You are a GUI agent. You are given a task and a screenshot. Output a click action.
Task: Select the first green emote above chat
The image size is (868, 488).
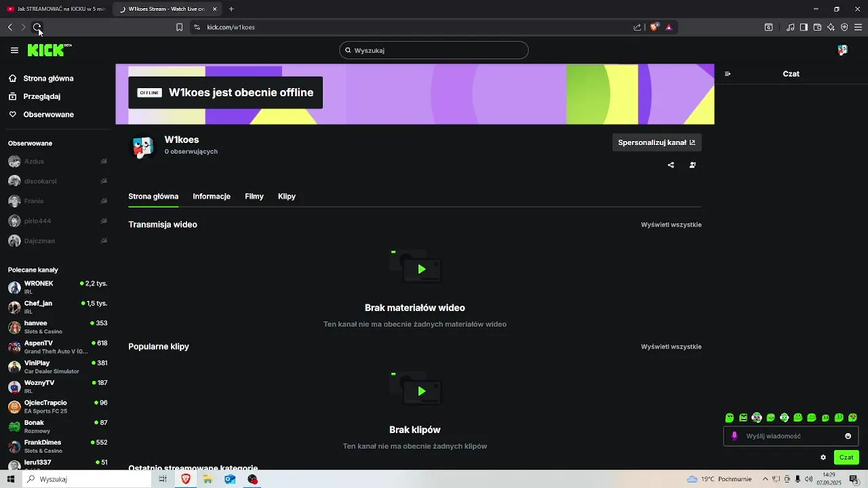[x=730, y=418]
